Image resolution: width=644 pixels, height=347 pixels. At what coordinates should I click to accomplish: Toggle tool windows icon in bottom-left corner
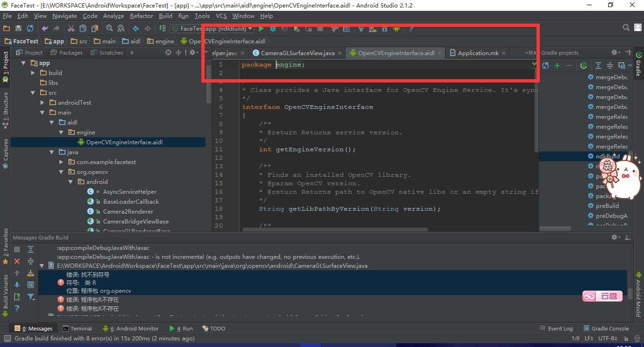coord(7,339)
